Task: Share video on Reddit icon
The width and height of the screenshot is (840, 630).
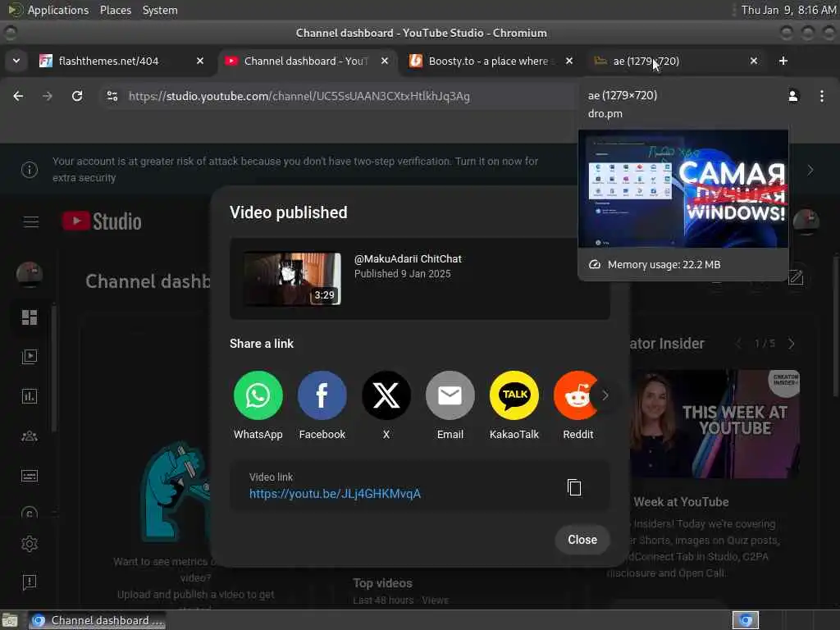Action: (576, 395)
